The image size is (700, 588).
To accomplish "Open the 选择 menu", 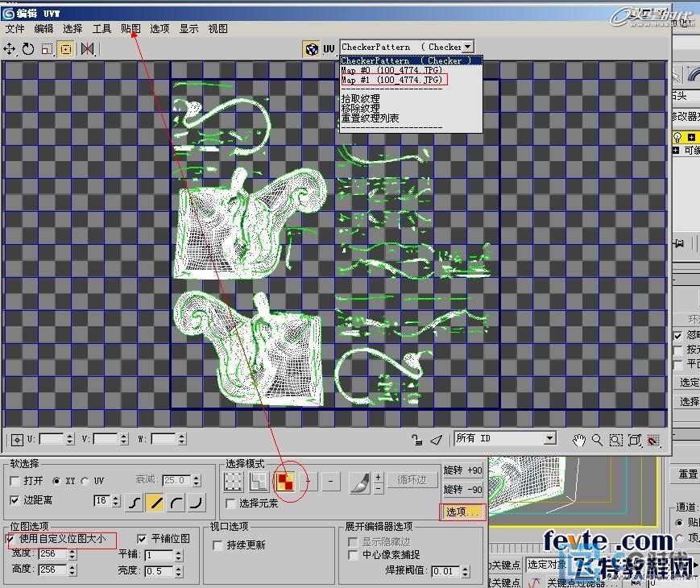I will click(x=72, y=28).
